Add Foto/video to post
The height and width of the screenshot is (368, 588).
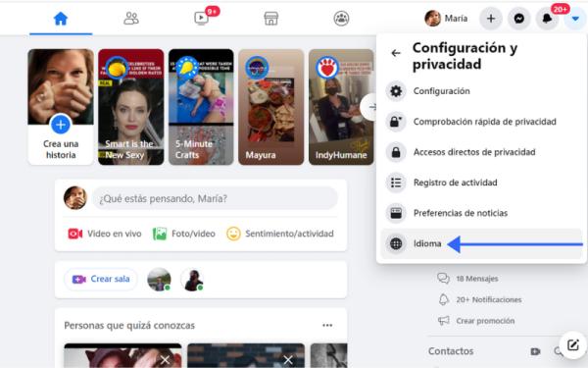(x=184, y=234)
